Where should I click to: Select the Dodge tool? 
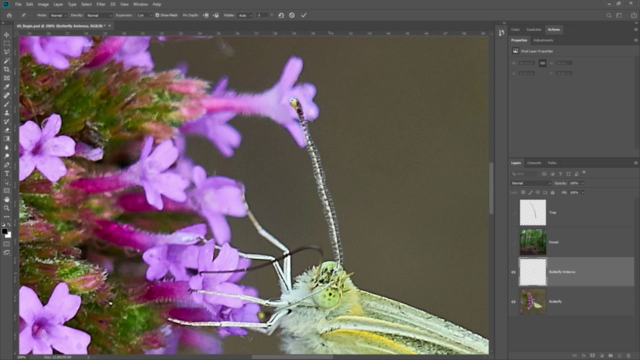pos(7,156)
